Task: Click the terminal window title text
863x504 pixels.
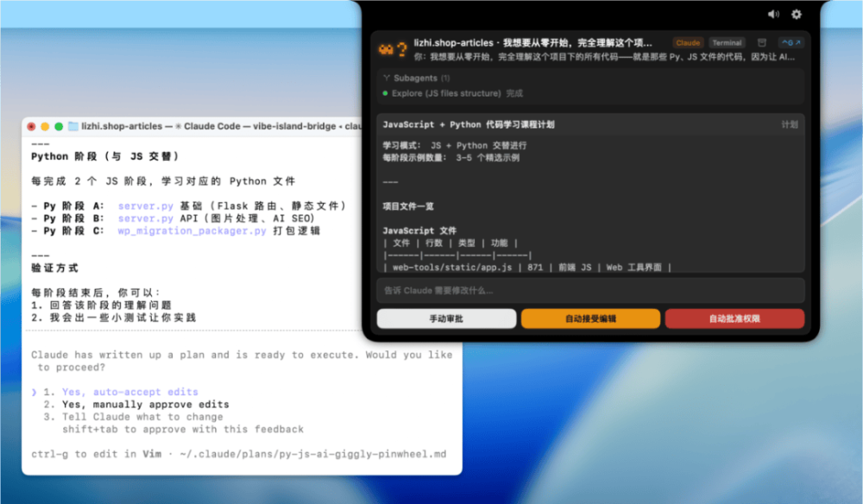Action: pos(220,127)
